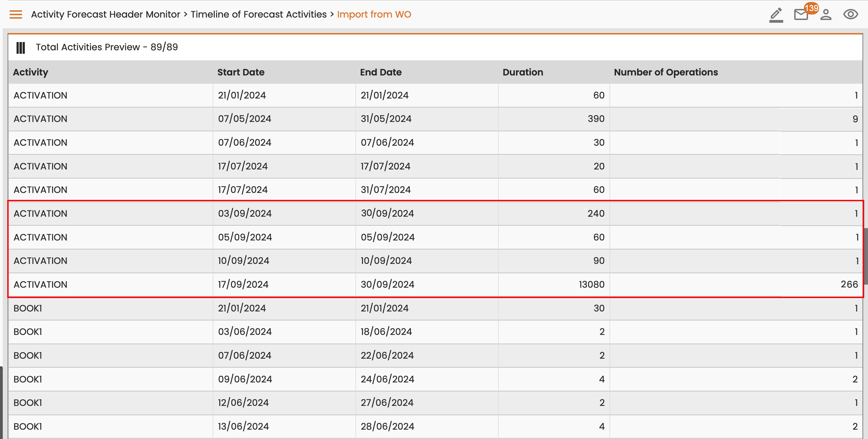Open the mail notifications icon
This screenshot has height=439, width=868.
801,15
